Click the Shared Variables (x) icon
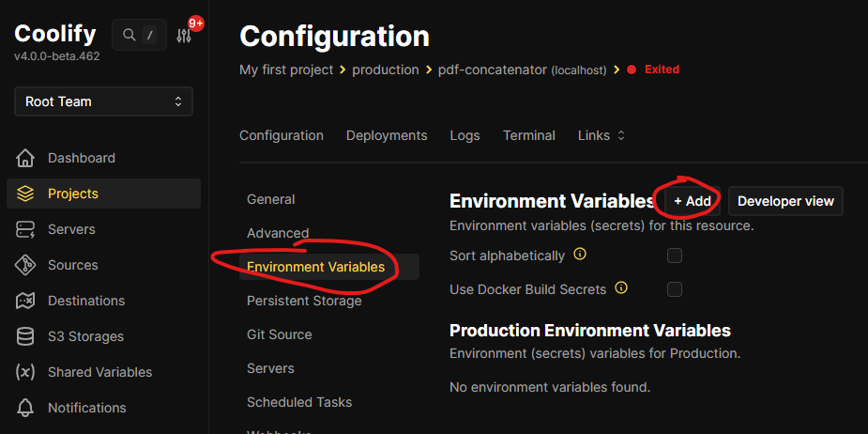Image resolution: width=868 pixels, height=434 pixels. coord(25,372)
